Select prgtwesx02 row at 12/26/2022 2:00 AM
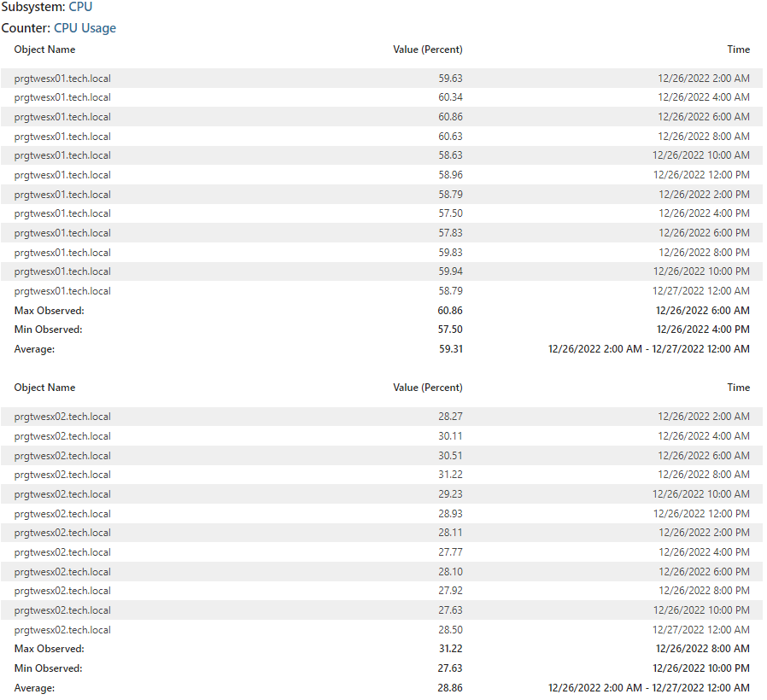Viewport: 767px width, 700px height. (x=382, y=417)
